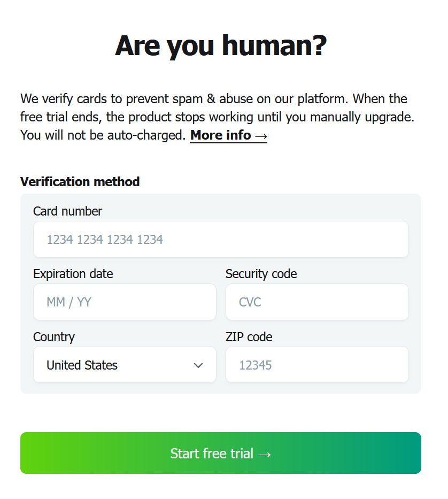Click the Card number label

pos(67,211)
